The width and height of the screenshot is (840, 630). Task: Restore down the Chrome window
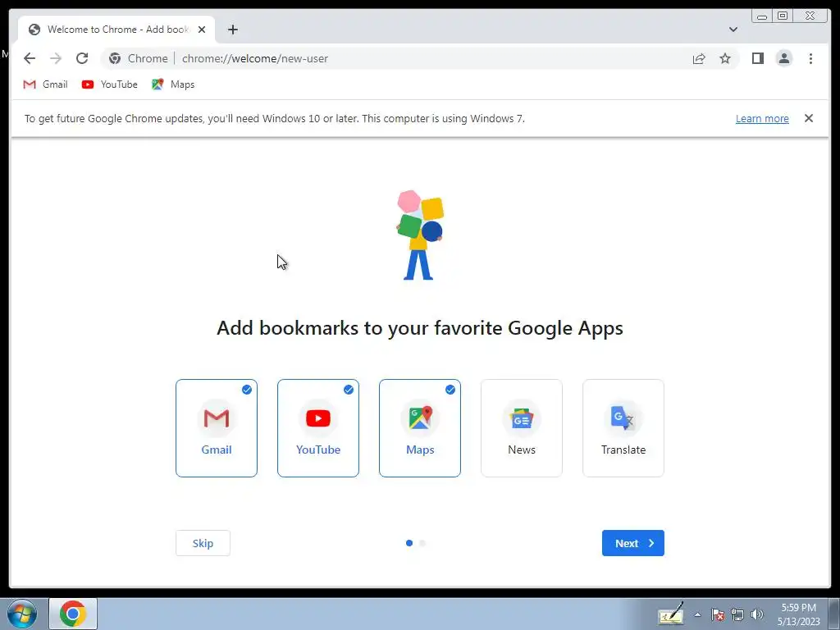point(783,16)
